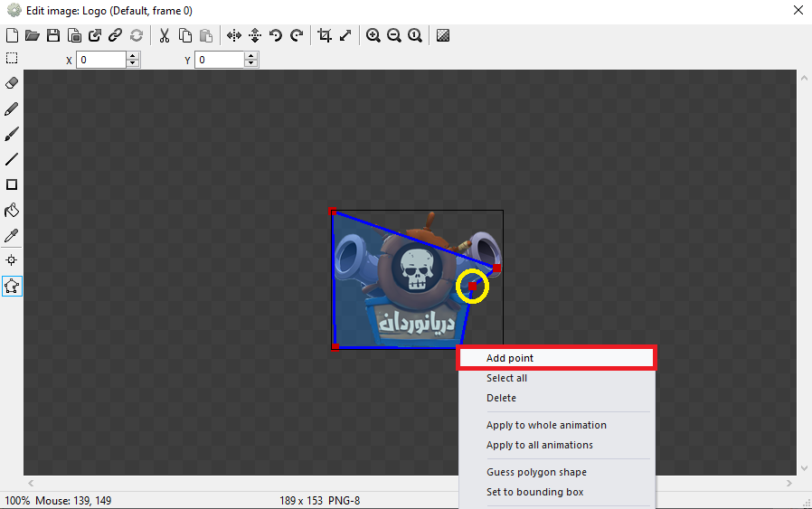Select the collision polygon tool
812x509 pixels.
(12, 286)
